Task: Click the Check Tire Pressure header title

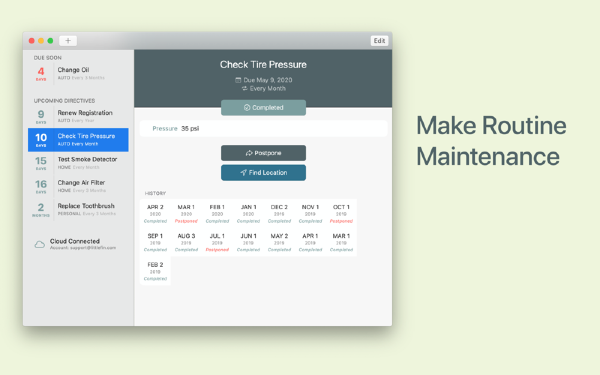Action: point(263,65)
